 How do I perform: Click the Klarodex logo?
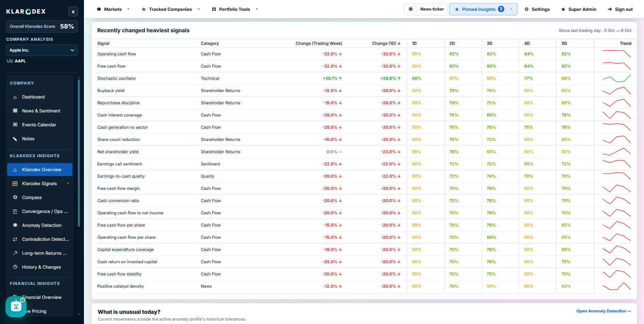coord(26,12)
